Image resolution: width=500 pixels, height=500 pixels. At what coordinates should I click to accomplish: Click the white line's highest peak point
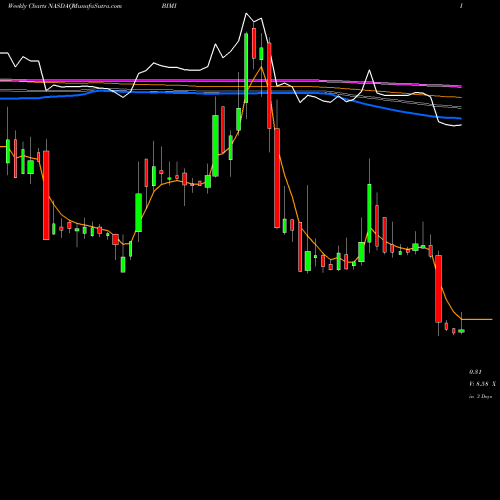246,13
